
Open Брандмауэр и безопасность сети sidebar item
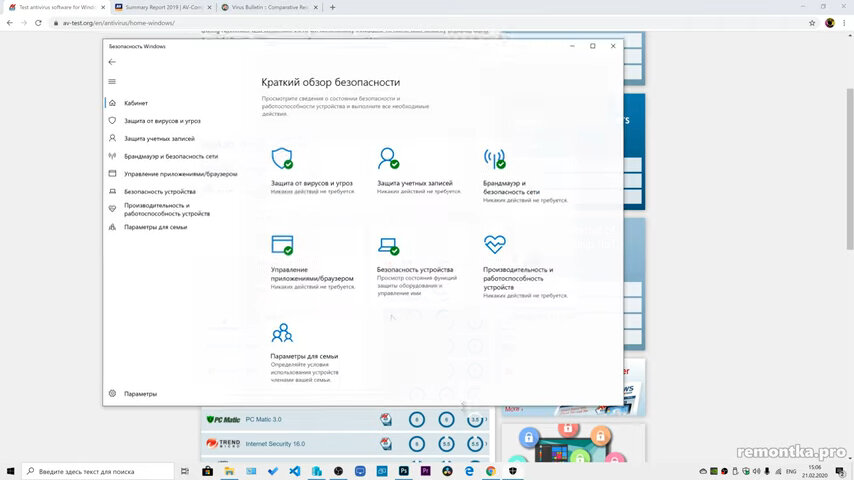[x=170, y=156]
